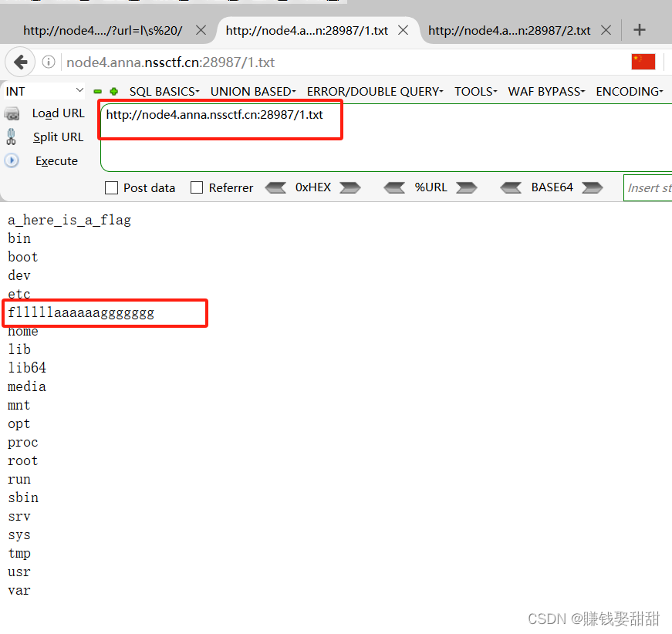Screen dimensions: 672x634
Task: Expand the SQL BASICS dropdown
Action: (x=164, y=91)
